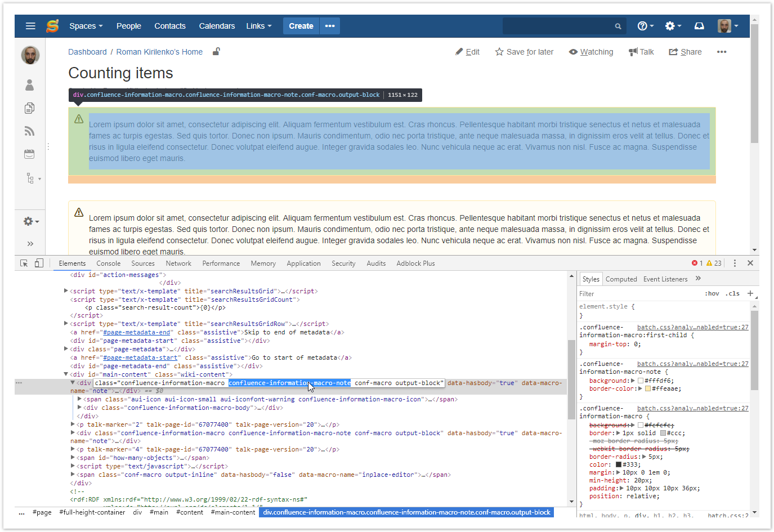Screen dimensions: 774x532
Task: Click the #fffdf6 background color swatch
Action: (x=641, y=381)
